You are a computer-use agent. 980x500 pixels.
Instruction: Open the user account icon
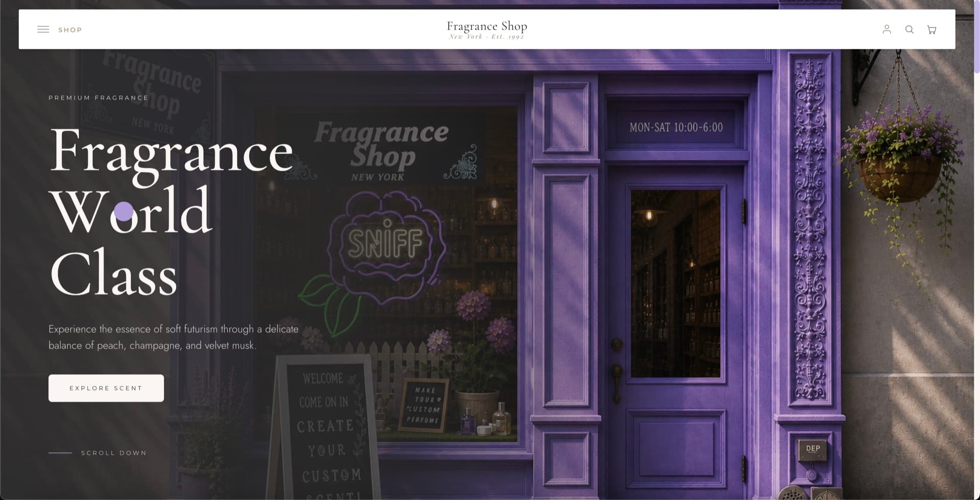coord(887,30)
